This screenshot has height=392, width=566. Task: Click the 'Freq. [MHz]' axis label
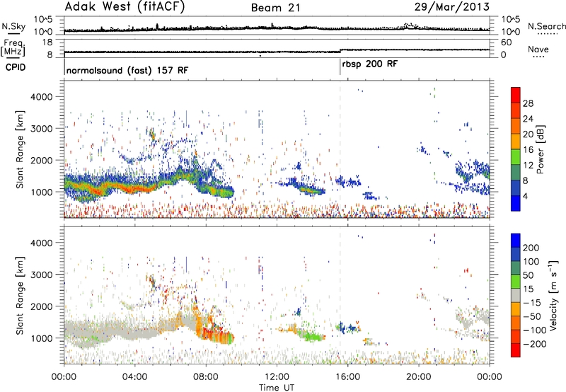(13, 48)
